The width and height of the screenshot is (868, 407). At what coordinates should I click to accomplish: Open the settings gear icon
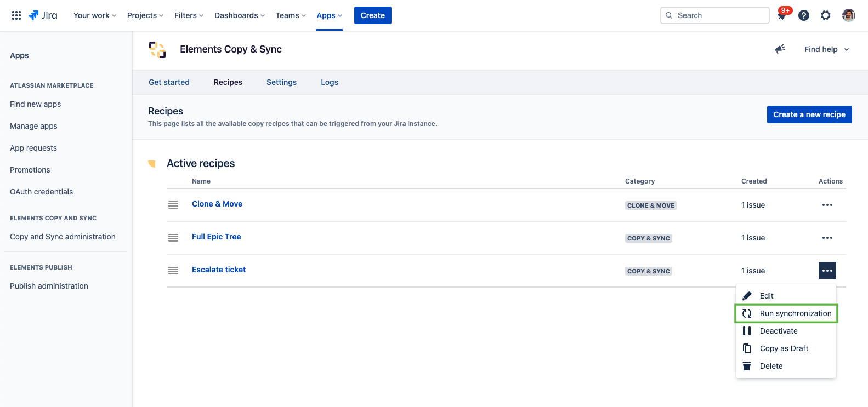pyautogui.click(x=826, y=15)
